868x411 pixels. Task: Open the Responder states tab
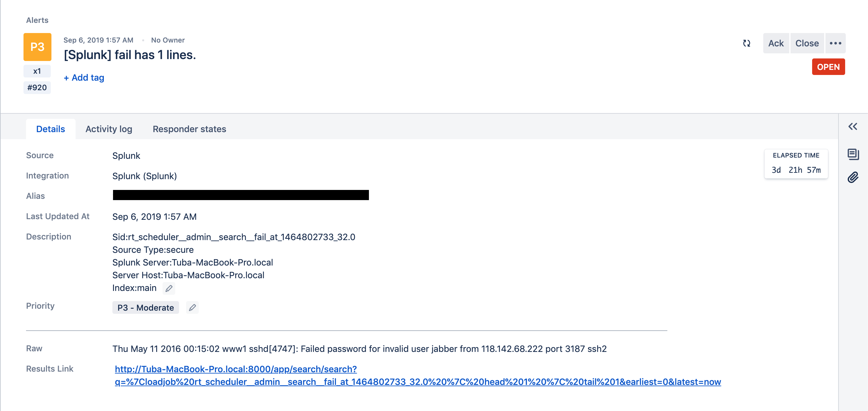point(189,129)
